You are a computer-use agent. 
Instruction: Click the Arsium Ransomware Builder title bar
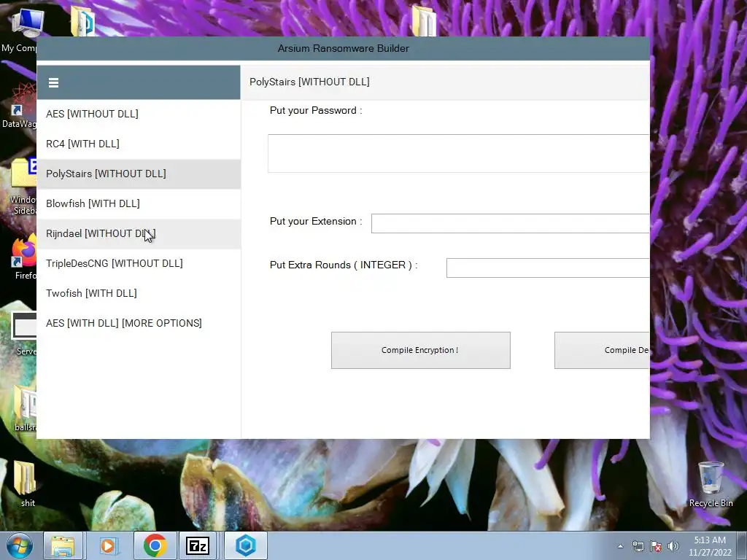pos(343,49)
